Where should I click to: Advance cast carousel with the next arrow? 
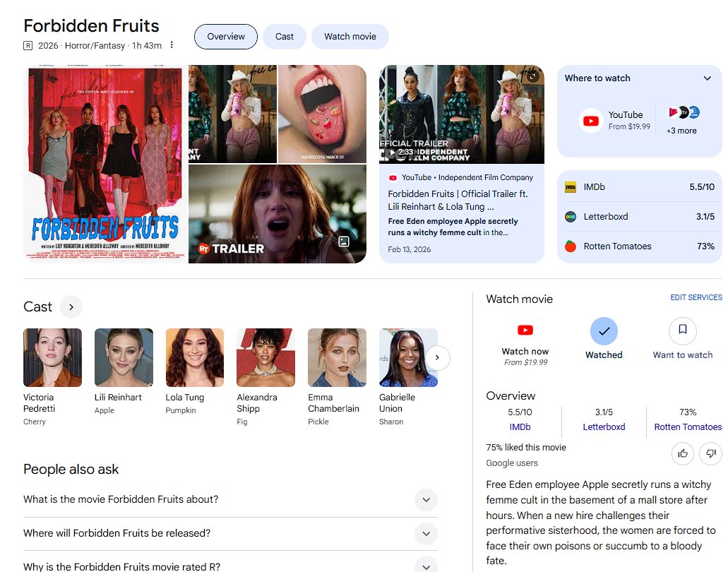(x=437, y=357)
